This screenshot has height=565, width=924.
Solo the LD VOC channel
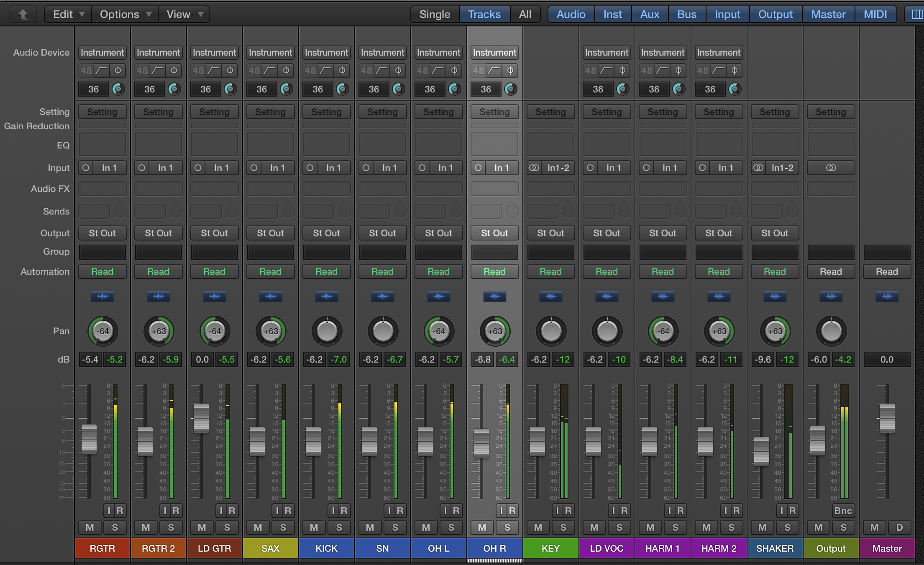click(x=619, y=527)
